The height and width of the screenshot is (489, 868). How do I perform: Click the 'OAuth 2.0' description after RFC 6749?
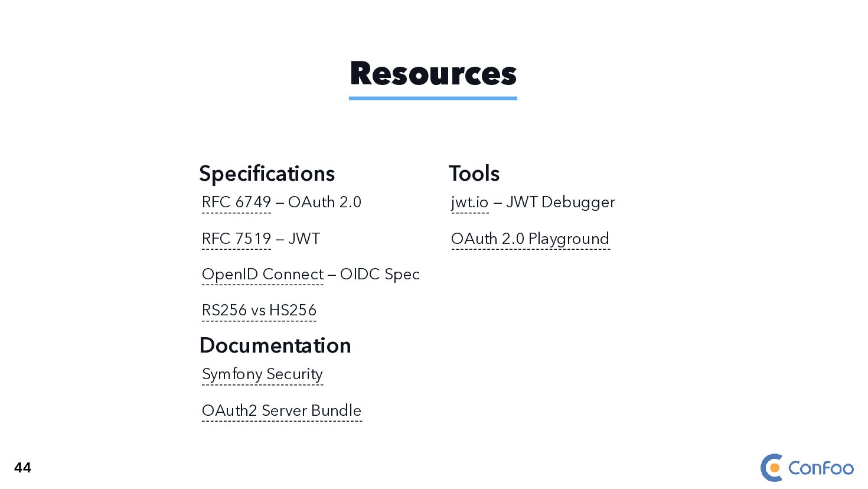coord(325,203)
